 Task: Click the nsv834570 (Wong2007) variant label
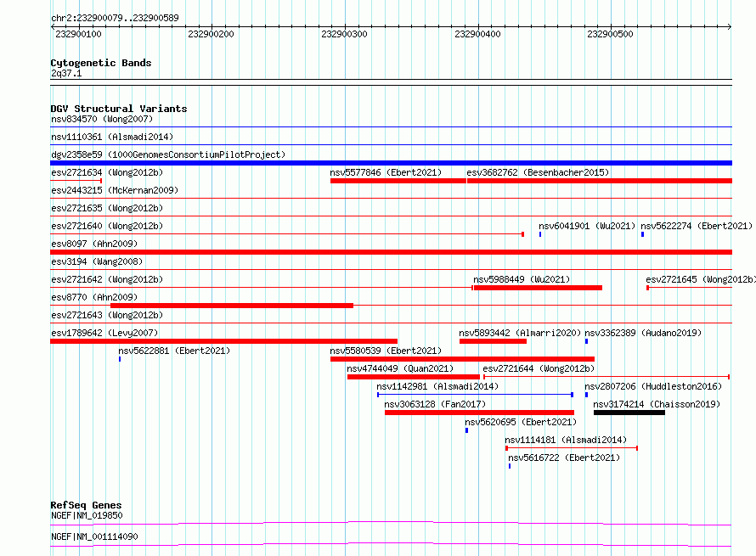point(102,119)
